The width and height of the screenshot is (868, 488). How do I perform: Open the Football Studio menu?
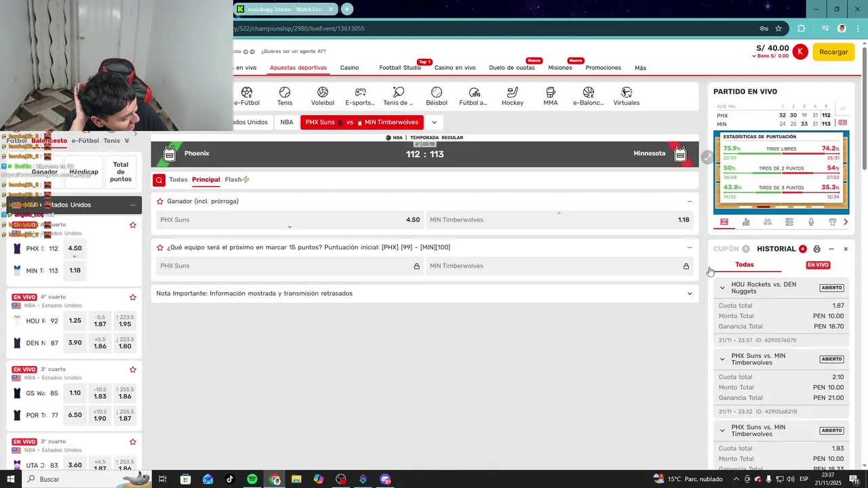click(x=400, y=68)
